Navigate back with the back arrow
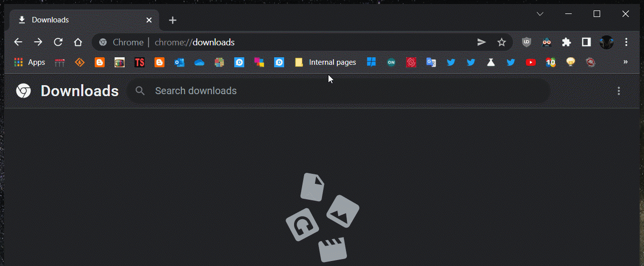The height and width of the screenshot is (266, 644). [18, 42]
